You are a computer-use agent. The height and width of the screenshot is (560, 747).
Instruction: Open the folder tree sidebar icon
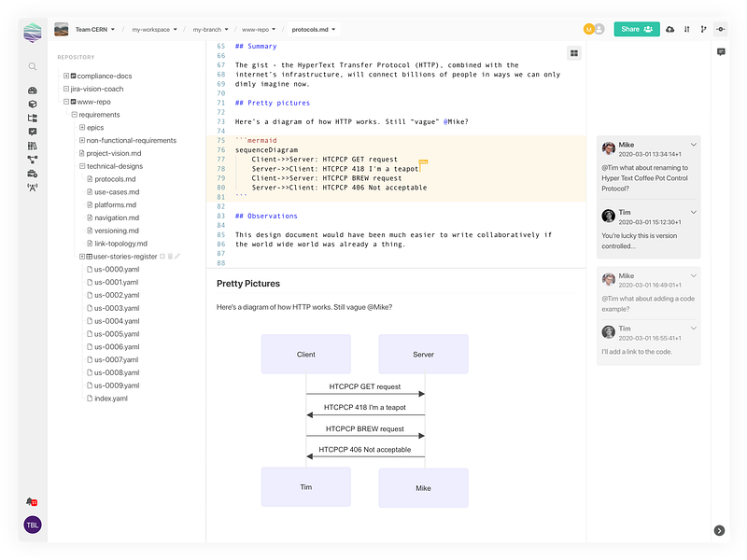(33, 119)
